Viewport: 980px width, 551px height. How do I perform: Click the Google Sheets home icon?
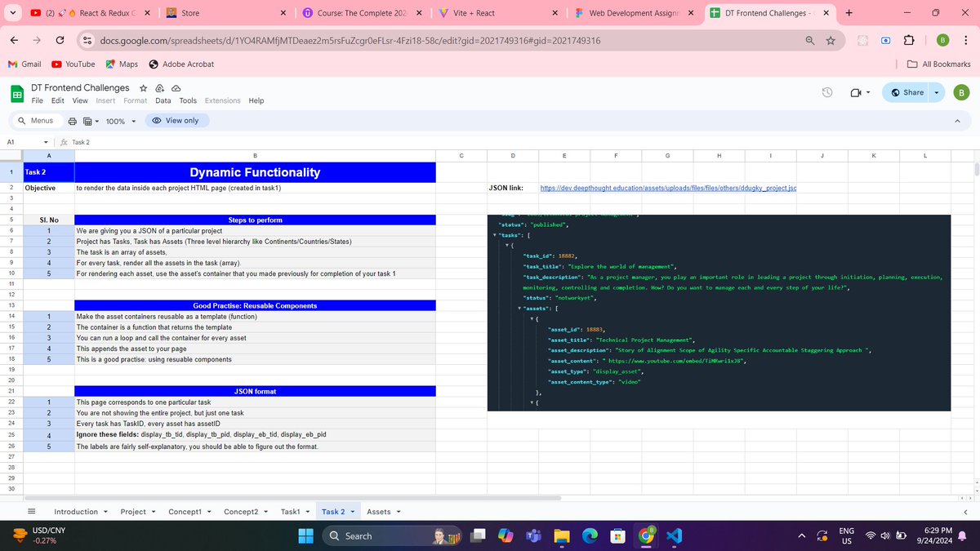(16, 94)
